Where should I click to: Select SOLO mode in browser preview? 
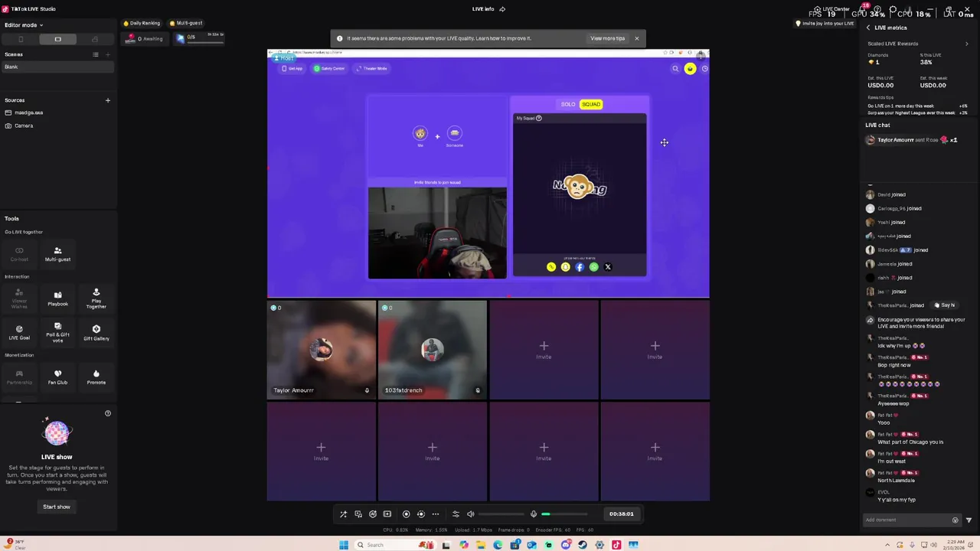coord(568,104)
